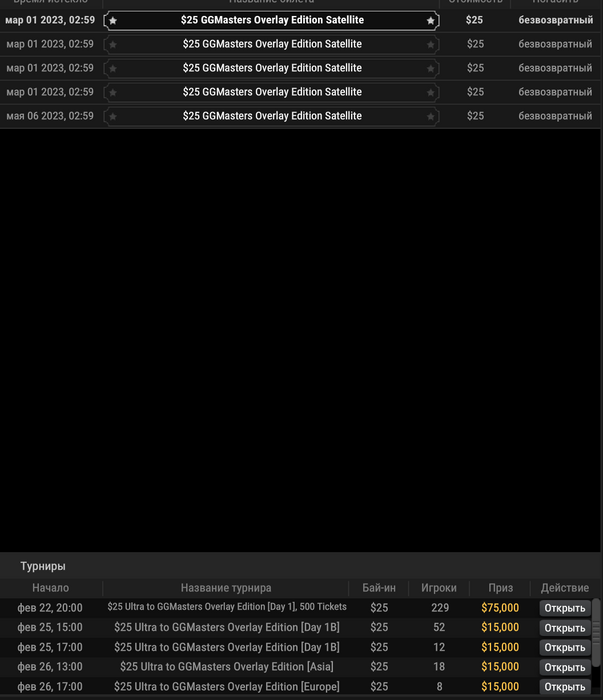This screenshot has height=700, width=603.
Task: Select the Ultra to GGMasters [Asia] tournament name
Action: tap(227, 667)
